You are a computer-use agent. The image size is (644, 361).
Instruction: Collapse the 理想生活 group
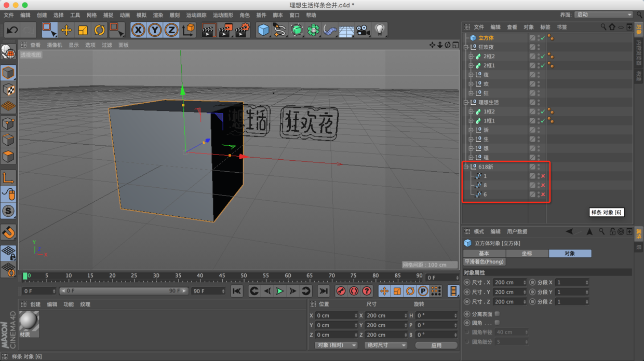(466, 102)
